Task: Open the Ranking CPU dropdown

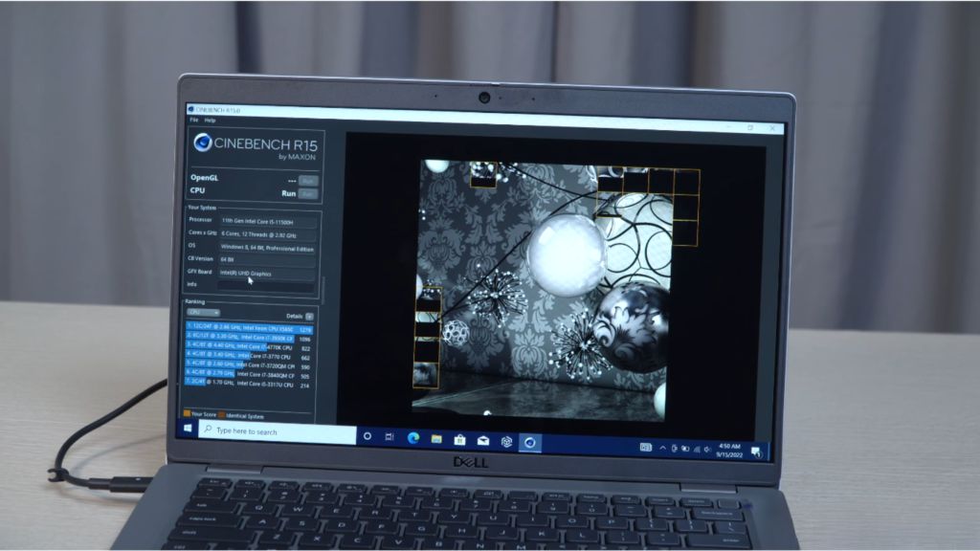Action: point(203,313)
